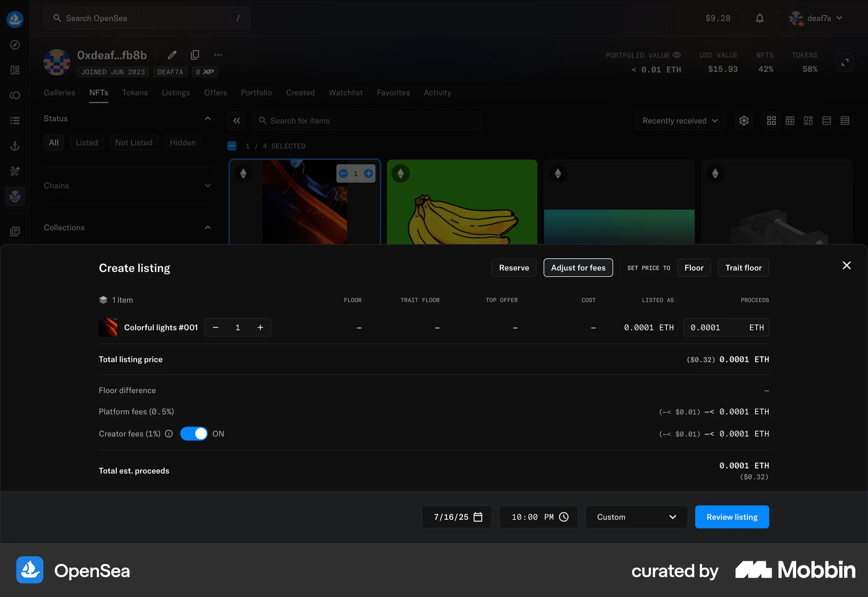Turn off the Creator fees toggle
The width and height of the screenshot is (868, 597).
pyautogui.click(x=194, y=434)
